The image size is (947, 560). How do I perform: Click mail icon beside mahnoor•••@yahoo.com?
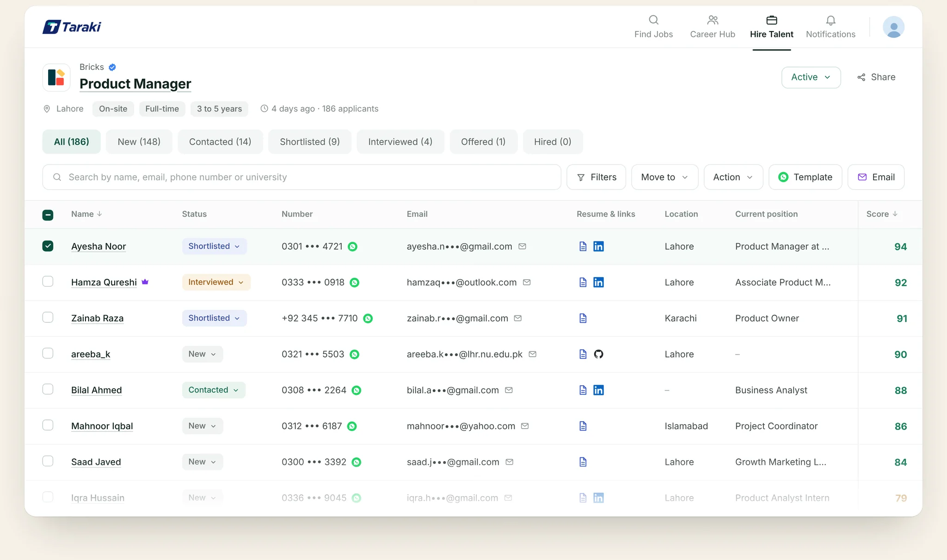tap(525, 426)
